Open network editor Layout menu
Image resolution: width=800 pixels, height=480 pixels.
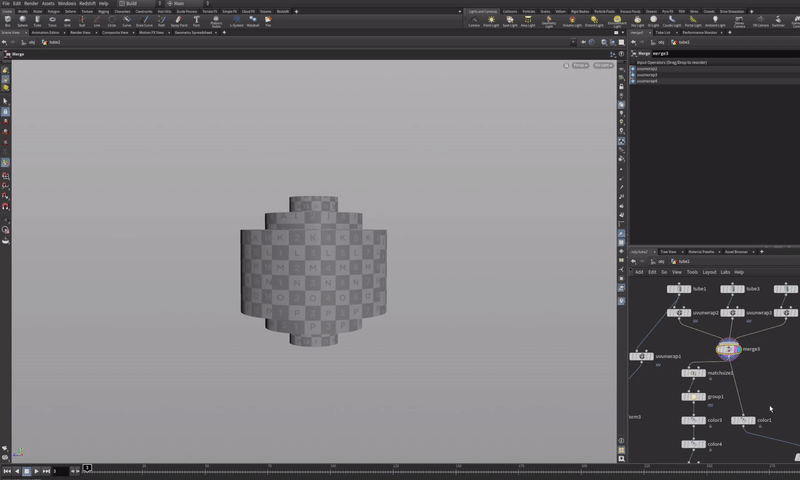[x=709, y=272]
